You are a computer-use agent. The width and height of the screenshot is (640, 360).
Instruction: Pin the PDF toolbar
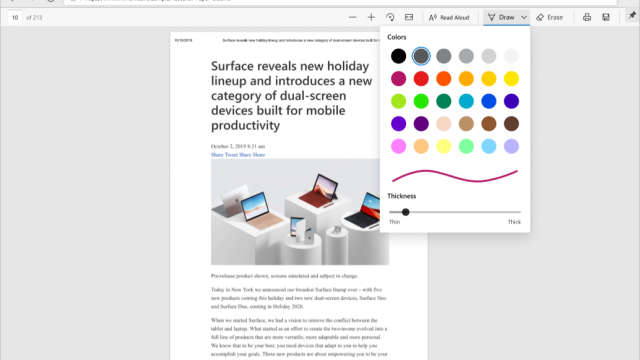[x=632, y=16]
